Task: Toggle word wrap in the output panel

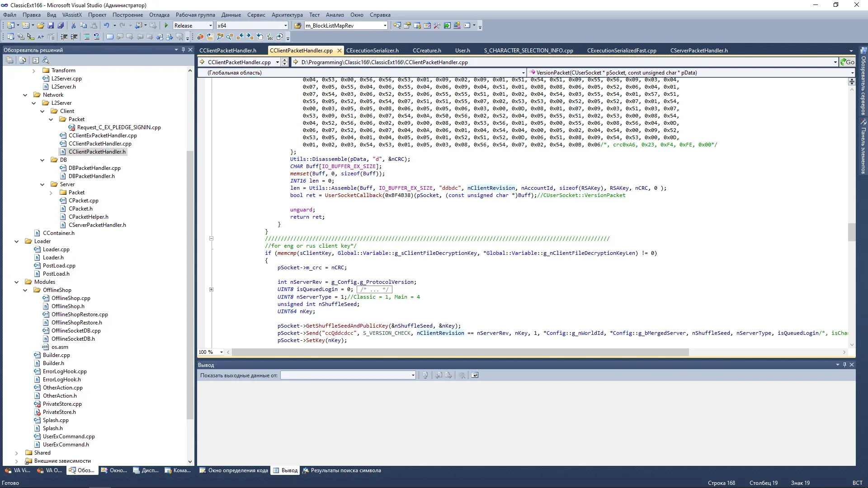Action: [x=475, y=375]
